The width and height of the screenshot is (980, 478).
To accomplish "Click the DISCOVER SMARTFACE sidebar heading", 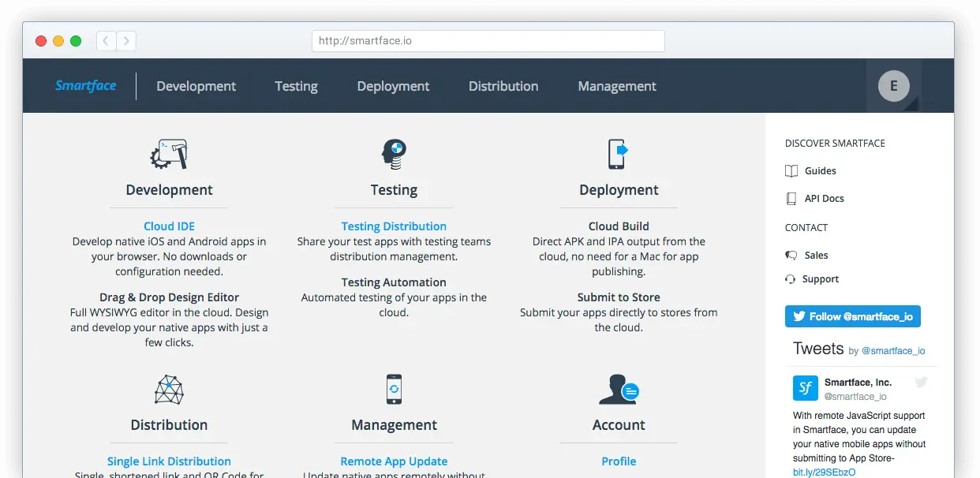I will click(x=835, y=144).
